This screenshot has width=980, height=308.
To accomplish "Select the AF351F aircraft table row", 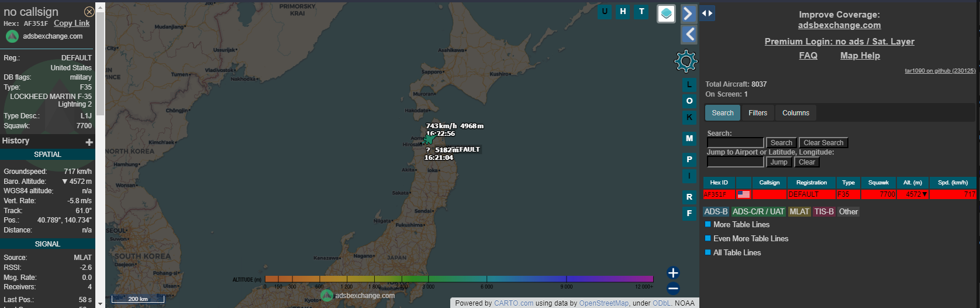I will [x=840, y=194].
